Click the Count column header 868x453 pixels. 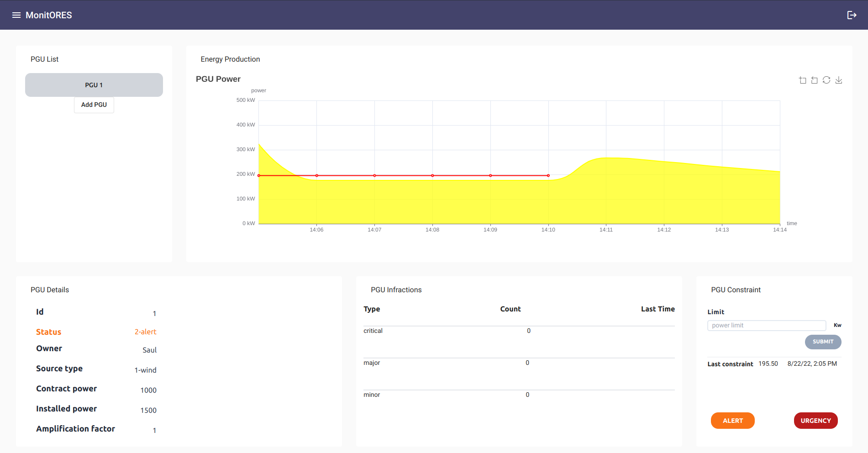[x=510, y=309]
